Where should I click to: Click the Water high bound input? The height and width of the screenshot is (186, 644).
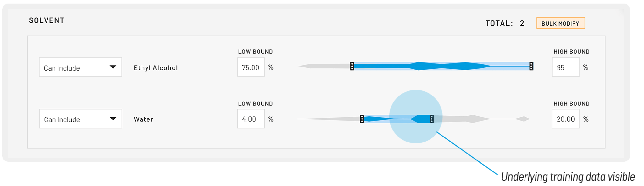(x=565, y=119)
